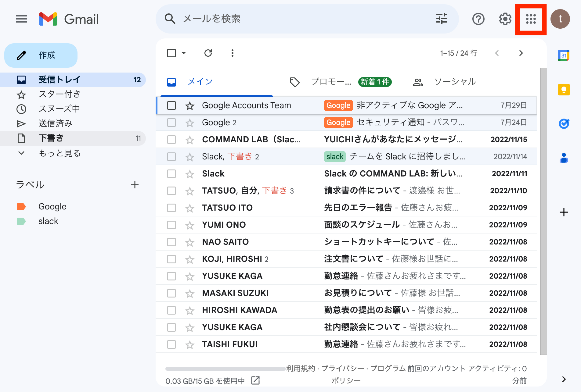Open 受信トレイ folder
Image resolution: width=581 pixels, height=392 pixels.
pos(73,80)
